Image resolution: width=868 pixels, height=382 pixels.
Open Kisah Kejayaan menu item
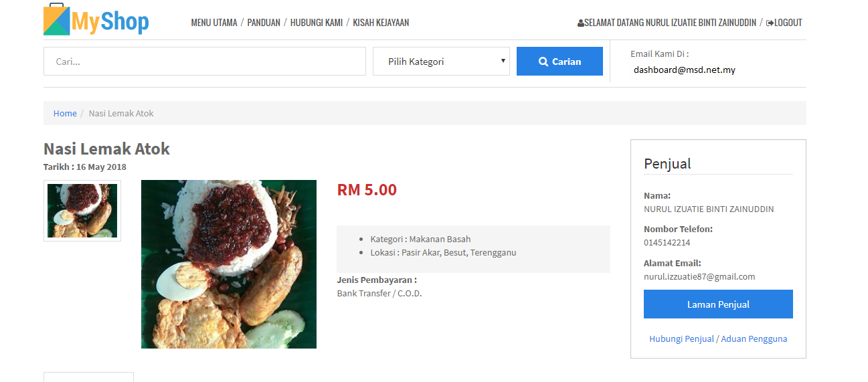coord(381,23)
